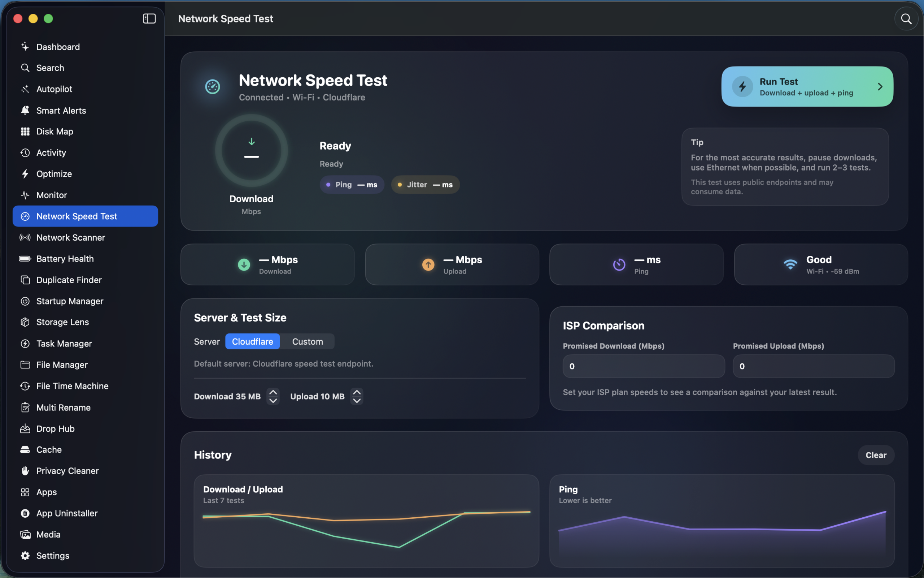Clear the test History
This screenshot has height=578, width=924.
pos(876,455)
